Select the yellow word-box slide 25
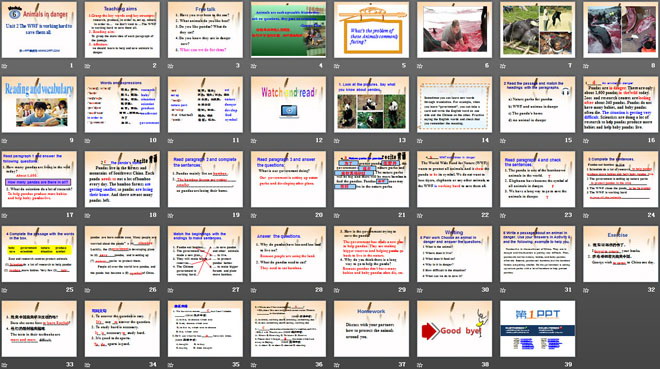Screen dimensions: 660x369 click(39, 254)
